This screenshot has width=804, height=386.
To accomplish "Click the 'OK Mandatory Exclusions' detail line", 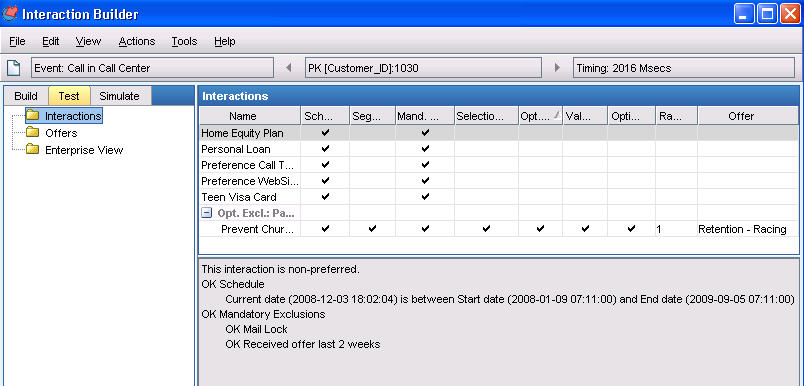I will [x=264, y=314].
